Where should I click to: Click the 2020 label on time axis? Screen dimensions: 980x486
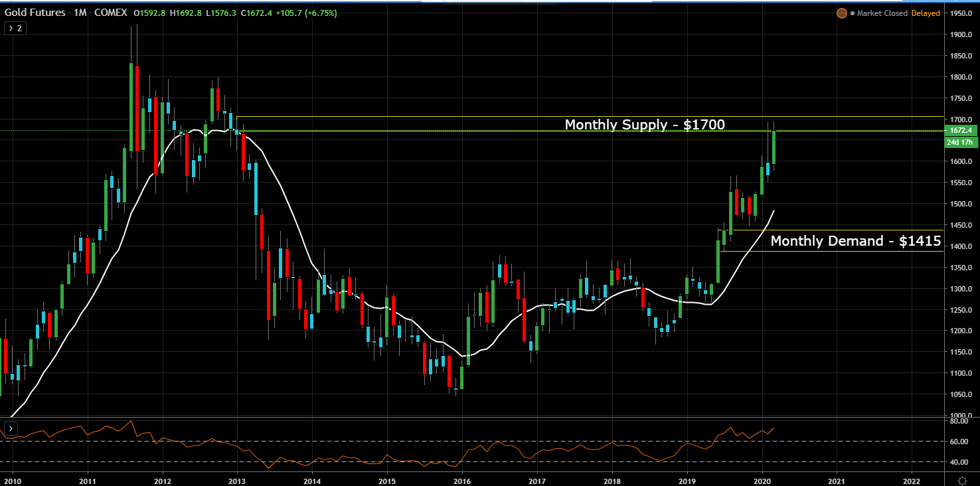point(762,479)
